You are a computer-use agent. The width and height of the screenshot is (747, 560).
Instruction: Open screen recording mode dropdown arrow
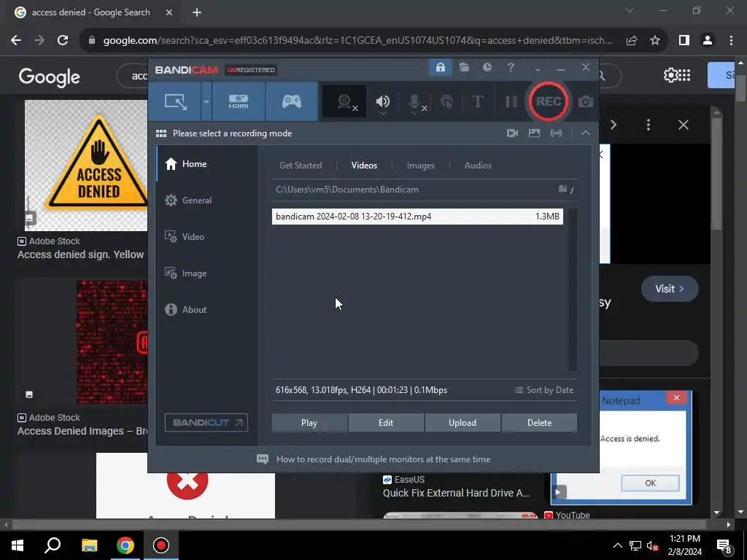click(x=206, y=101)
